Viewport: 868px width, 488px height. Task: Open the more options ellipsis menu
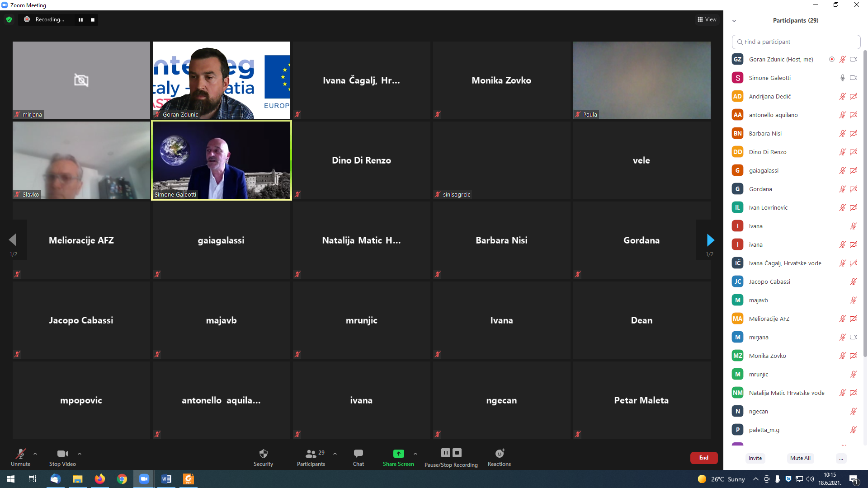[841, 458]
